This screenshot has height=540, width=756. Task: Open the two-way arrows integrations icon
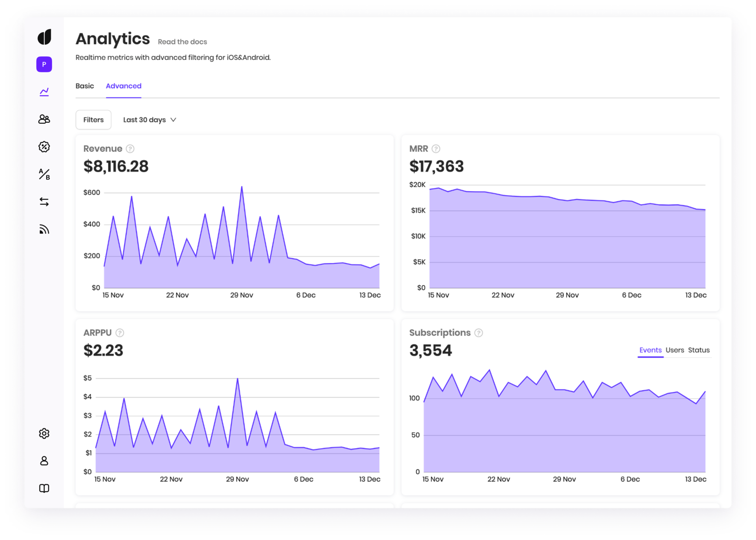(44, 202)
